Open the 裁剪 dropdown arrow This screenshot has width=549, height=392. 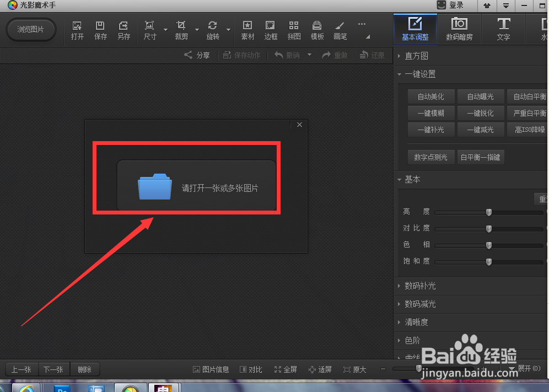pos(197,30)
